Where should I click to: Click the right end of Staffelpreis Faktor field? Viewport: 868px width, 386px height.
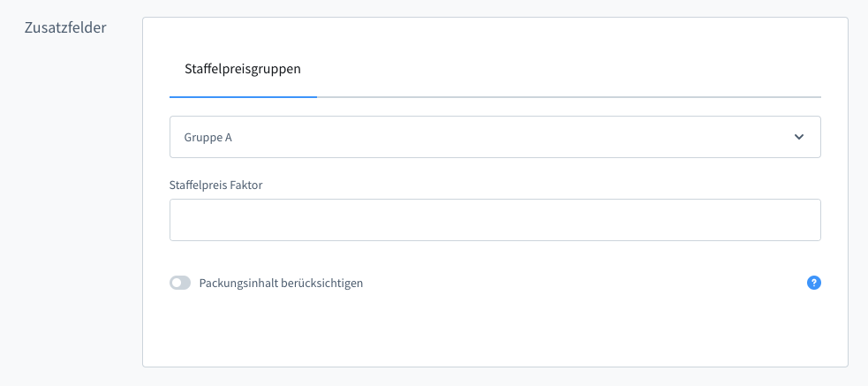795,220
